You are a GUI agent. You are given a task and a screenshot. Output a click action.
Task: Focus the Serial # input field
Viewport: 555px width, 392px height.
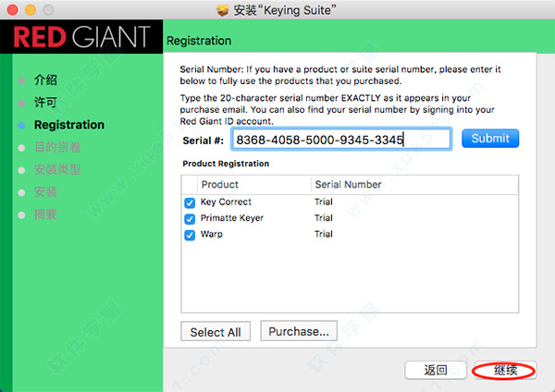tap(341, 140)
